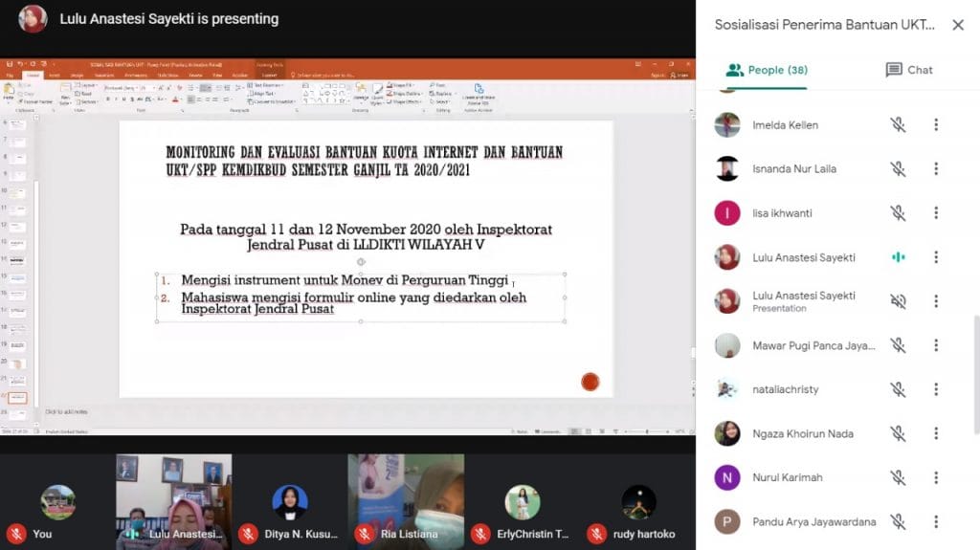
Task: Click the muted mic badge on your tile
Action: [x=17, y=534]
